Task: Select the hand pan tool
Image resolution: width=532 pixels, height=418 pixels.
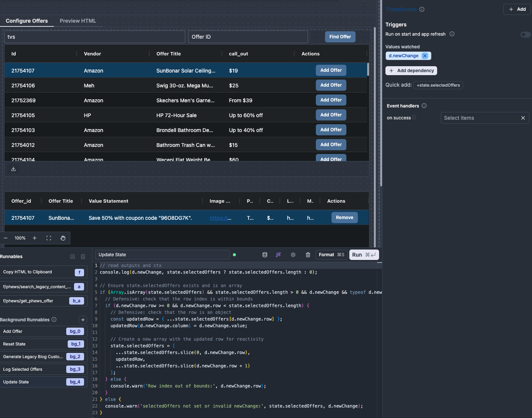Action: pos(63,238)
